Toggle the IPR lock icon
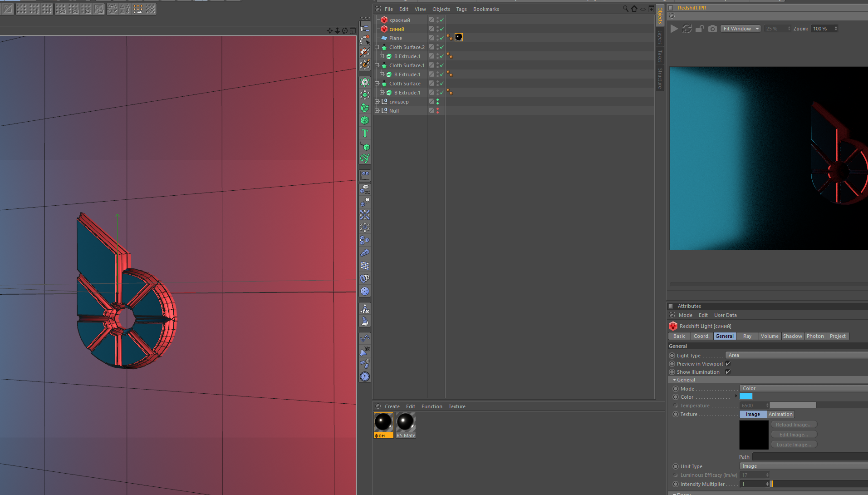The image size is (868, 495). [700, 29]
